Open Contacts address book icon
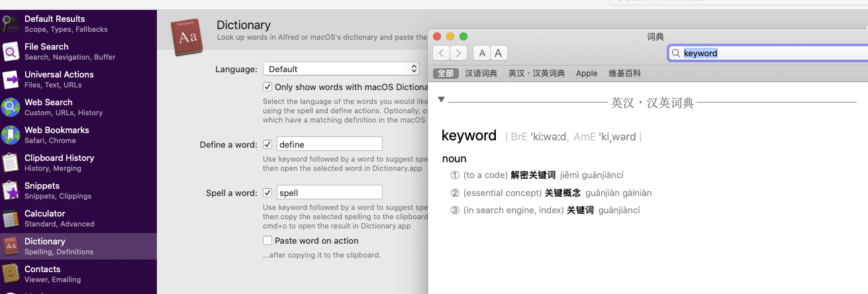The image size is (868, 294). tap(11, 274)
